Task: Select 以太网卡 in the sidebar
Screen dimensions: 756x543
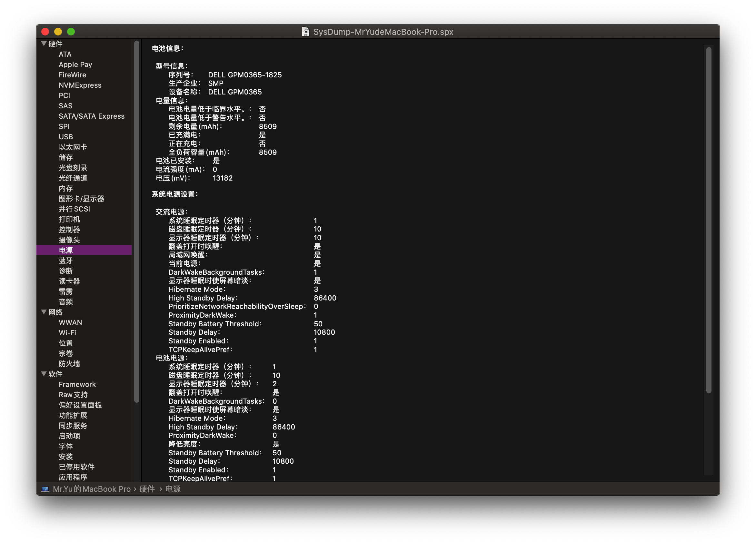Action: click(73, 147)
